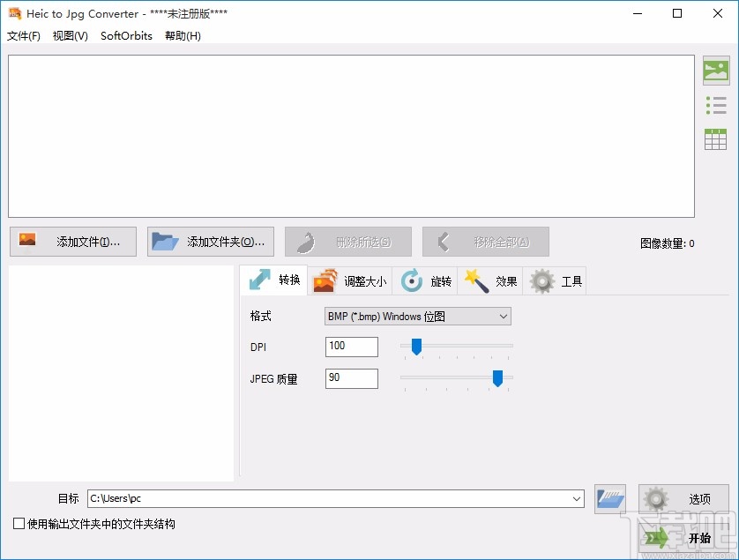Click the 添加文件夹 add folder button
Screen dimensions: 739x560
tap(210, 241)
